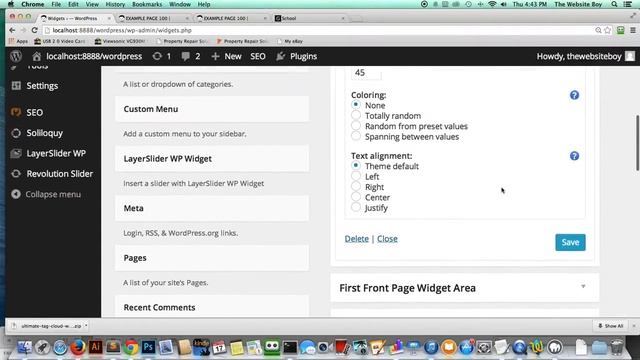Click the Plugins plug icon in admin bar
The height and width of the screenshot is (360, 640).
pos(280,56)
